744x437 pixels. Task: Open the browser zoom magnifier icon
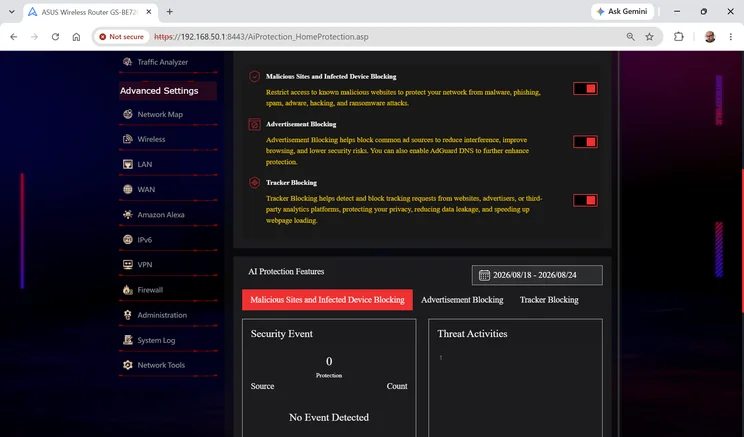631,37
